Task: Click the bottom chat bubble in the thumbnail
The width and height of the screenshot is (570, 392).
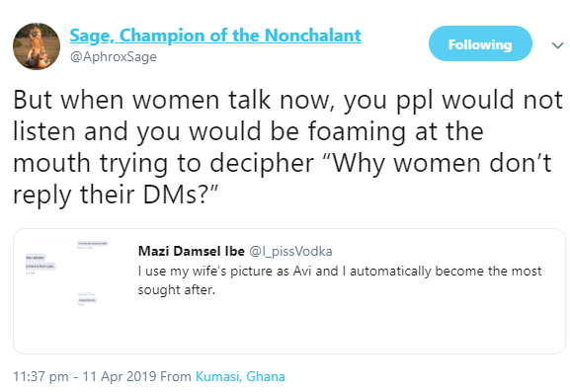Action: click(x=87, y=300)
